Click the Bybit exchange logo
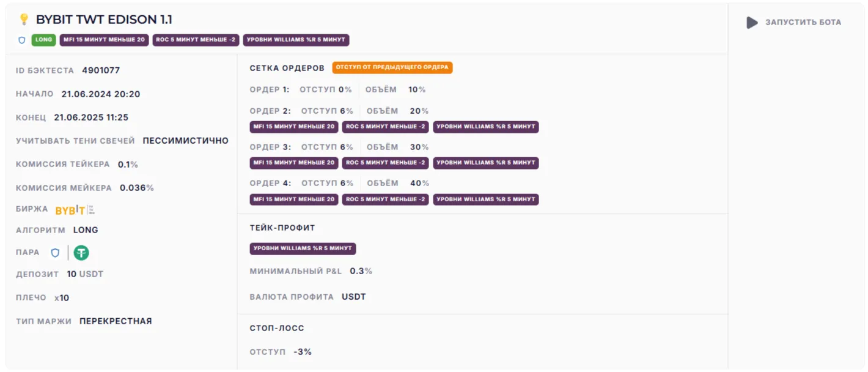This screenshot has height=372, width=868. pos(70,210)
